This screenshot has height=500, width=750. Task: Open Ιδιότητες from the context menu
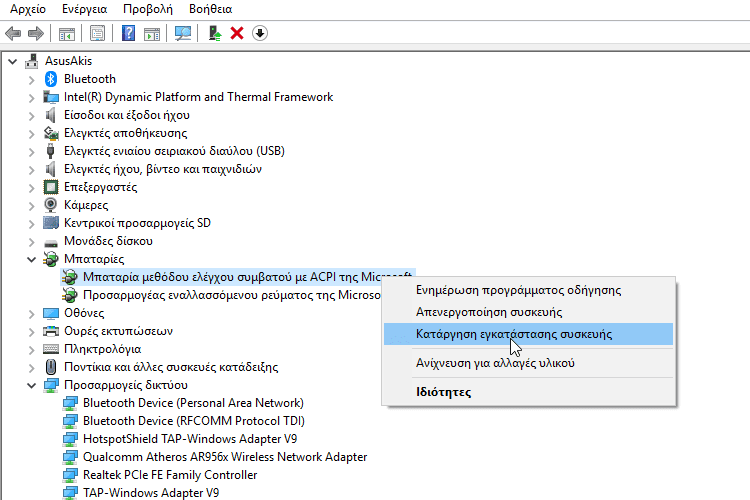[x=529, y=392]
